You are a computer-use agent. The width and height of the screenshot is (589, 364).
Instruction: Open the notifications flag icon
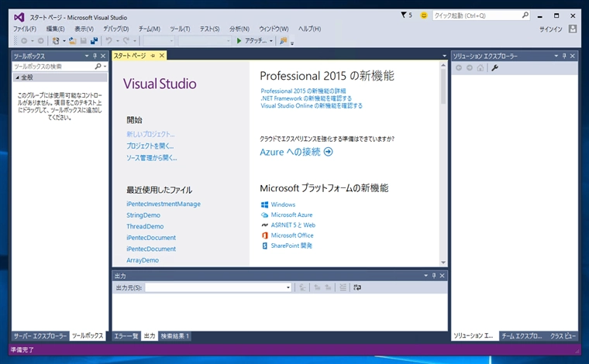[404, 15]
